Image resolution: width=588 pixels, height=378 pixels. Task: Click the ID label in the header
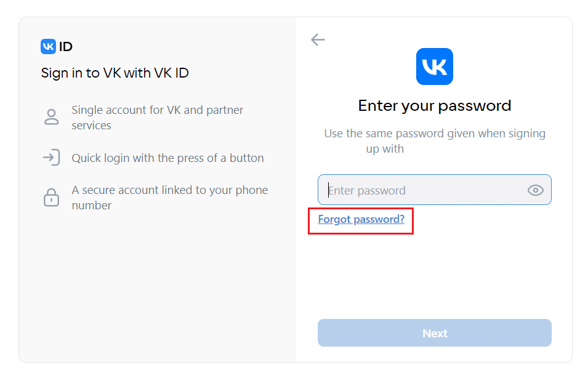point(66,47)
